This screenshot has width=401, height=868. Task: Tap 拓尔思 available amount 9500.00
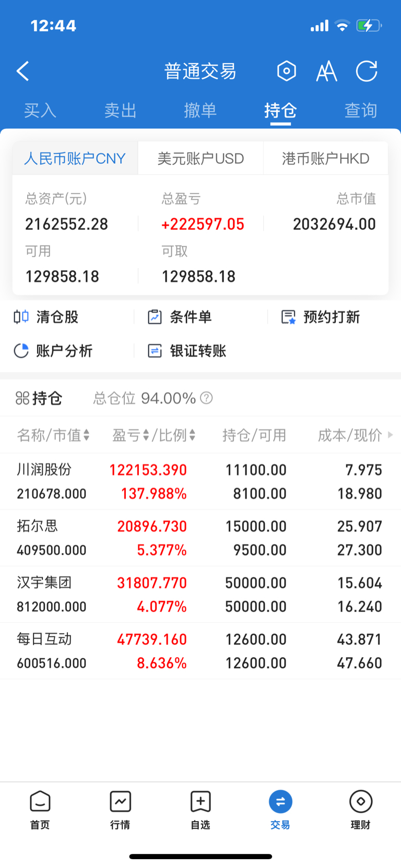260,550
